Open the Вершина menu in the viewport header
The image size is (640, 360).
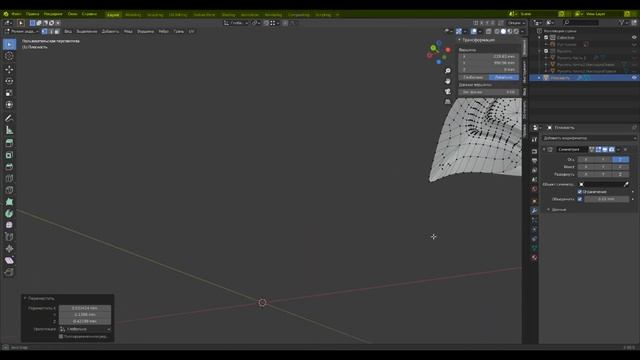click(x=145, y=31)
